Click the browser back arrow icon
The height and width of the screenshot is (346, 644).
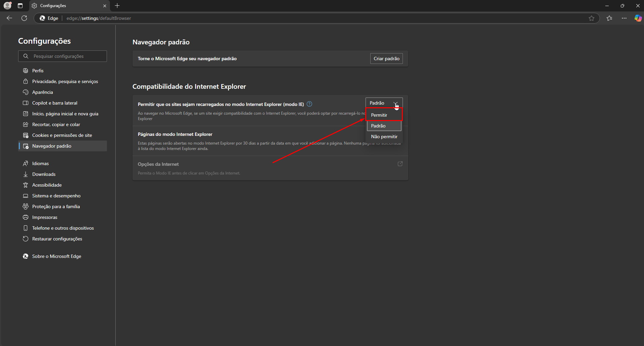pos(9,18)
